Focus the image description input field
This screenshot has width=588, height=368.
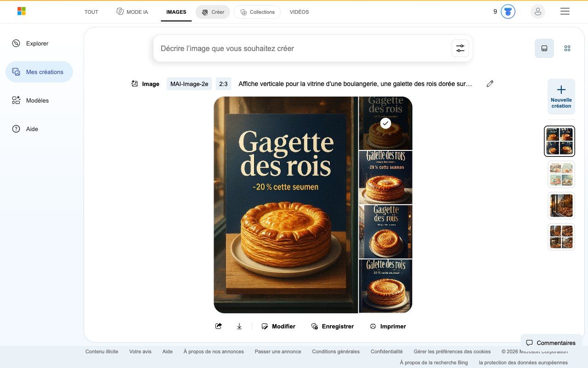(303, 48)
